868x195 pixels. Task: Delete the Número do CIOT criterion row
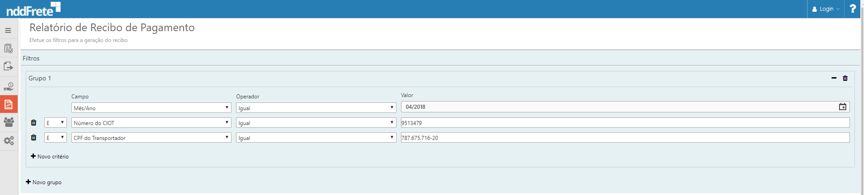(33, 123)
